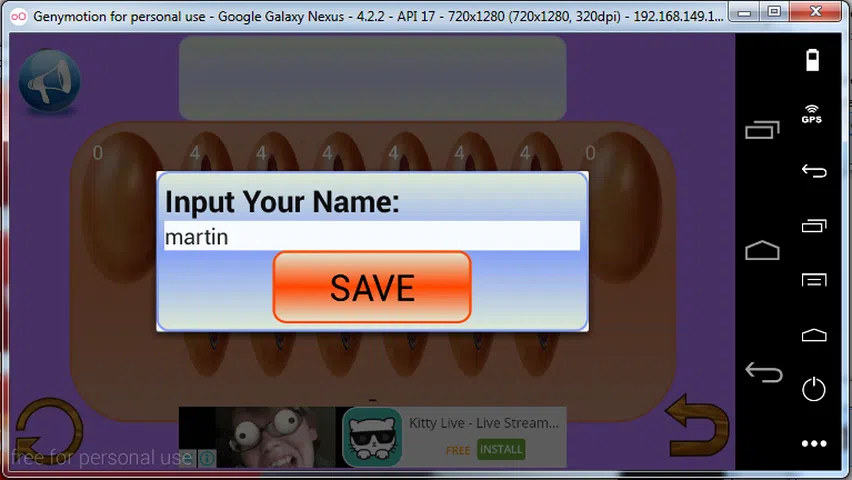Viewport: 852px width, 480px height.
Task: Click the name input field containing martin
Action: click(x=371, y=236)
